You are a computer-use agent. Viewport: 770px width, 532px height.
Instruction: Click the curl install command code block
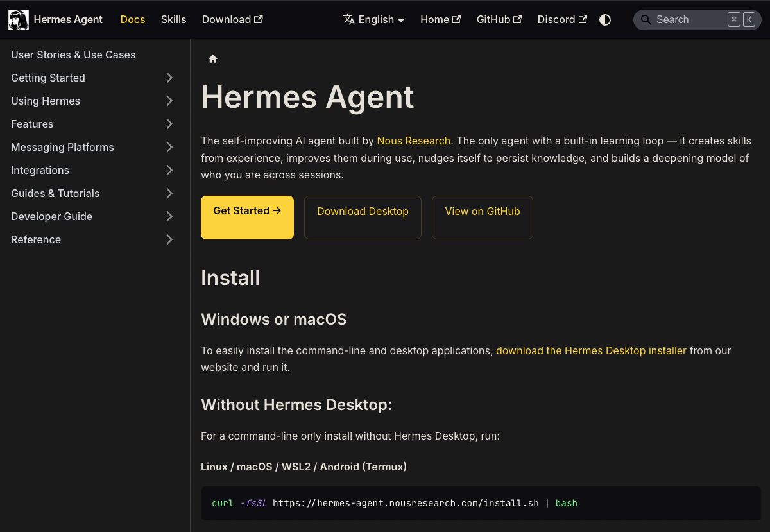[x=481, y=503]
